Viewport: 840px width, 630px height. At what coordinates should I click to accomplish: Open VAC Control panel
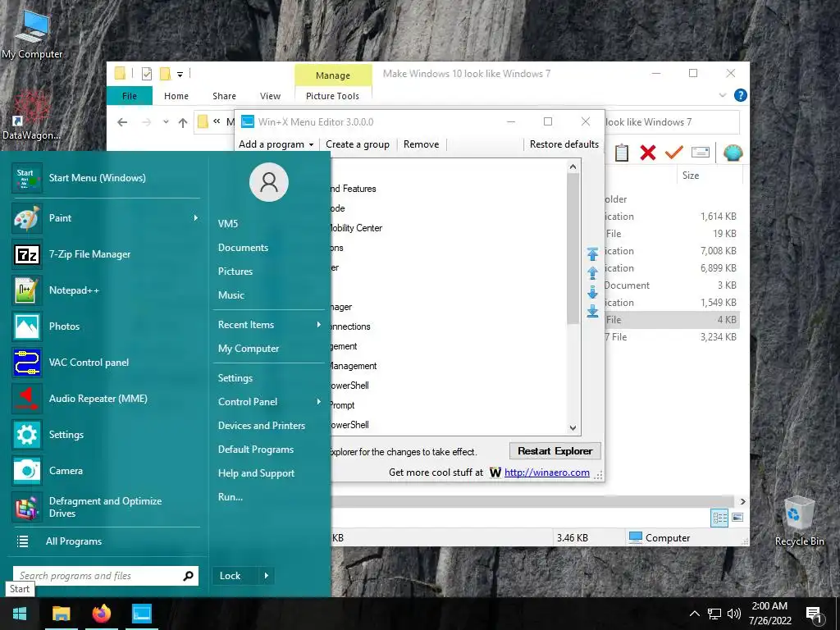(105, 363)
